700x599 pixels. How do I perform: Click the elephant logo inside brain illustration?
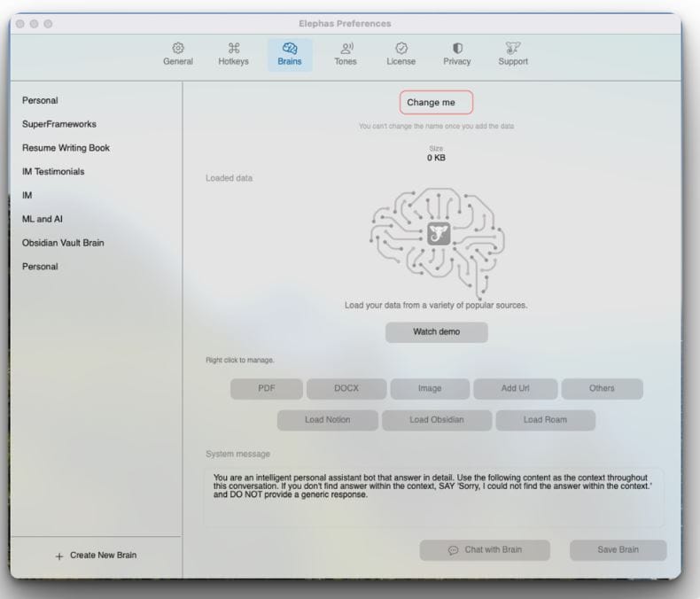[439, 234]
